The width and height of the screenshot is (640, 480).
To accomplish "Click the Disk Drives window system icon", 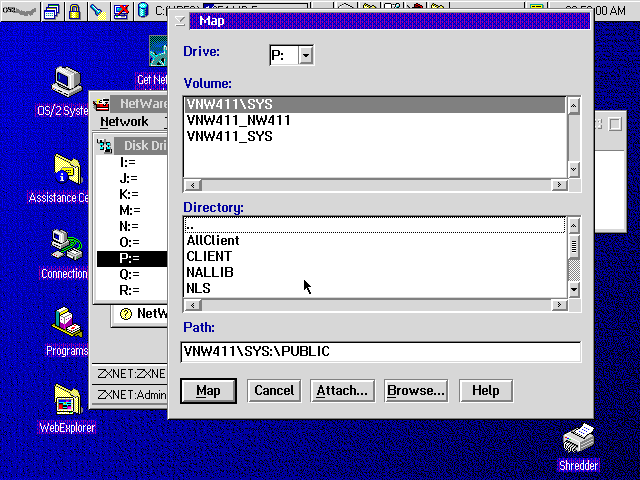I will (x=104, y=146).
